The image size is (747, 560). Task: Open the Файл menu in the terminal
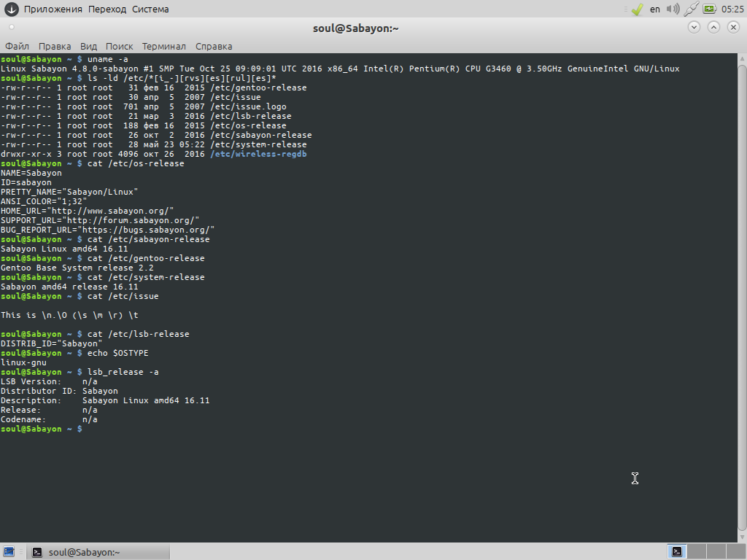[18, 46]
